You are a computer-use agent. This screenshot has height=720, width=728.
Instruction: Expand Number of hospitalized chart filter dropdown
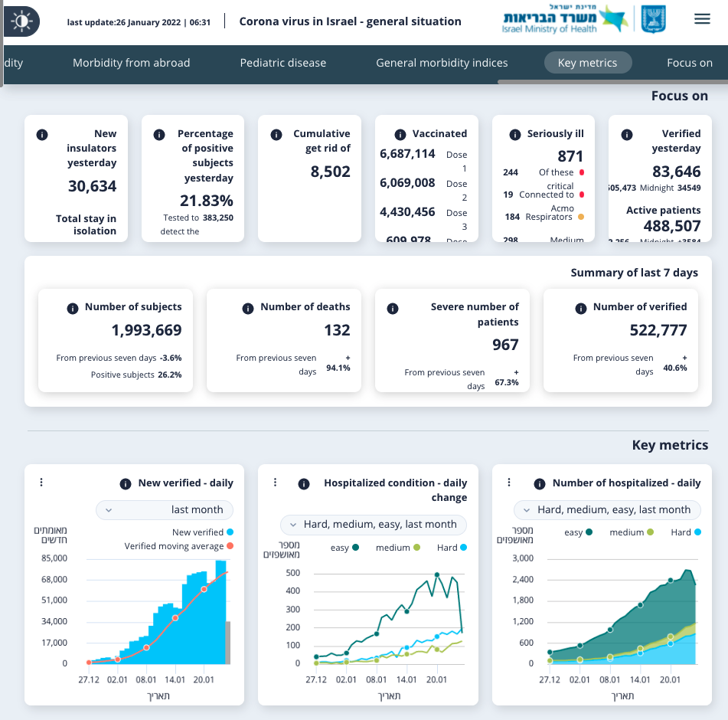pos(607,510)
